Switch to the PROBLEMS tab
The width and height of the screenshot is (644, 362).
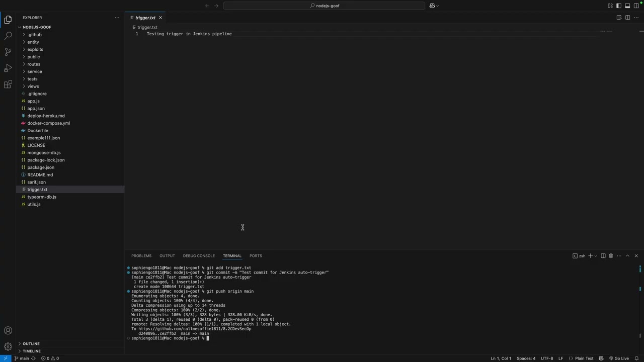[141, 256]
